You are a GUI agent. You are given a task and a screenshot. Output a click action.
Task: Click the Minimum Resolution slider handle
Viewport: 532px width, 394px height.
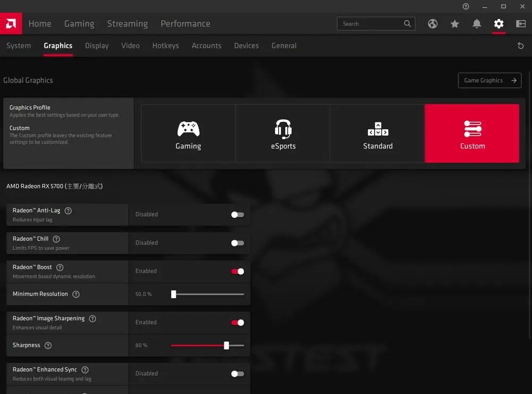click(x=173, y=294)
